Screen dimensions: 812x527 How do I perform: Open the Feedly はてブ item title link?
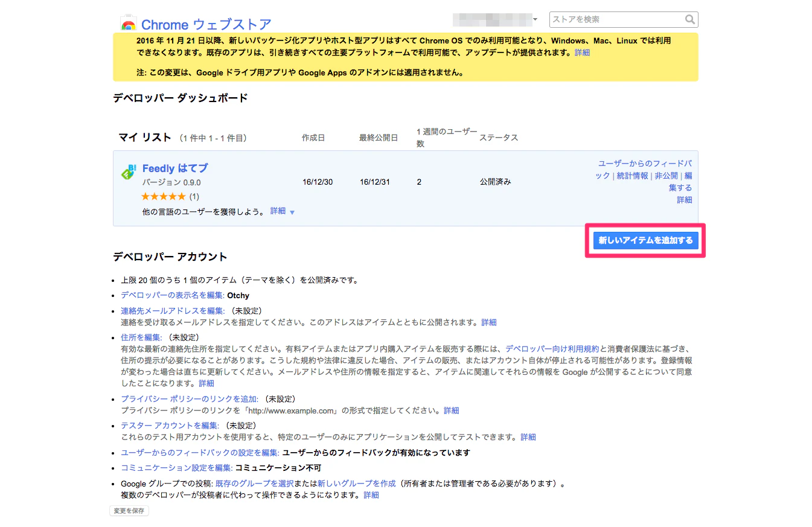click(175, 168)
